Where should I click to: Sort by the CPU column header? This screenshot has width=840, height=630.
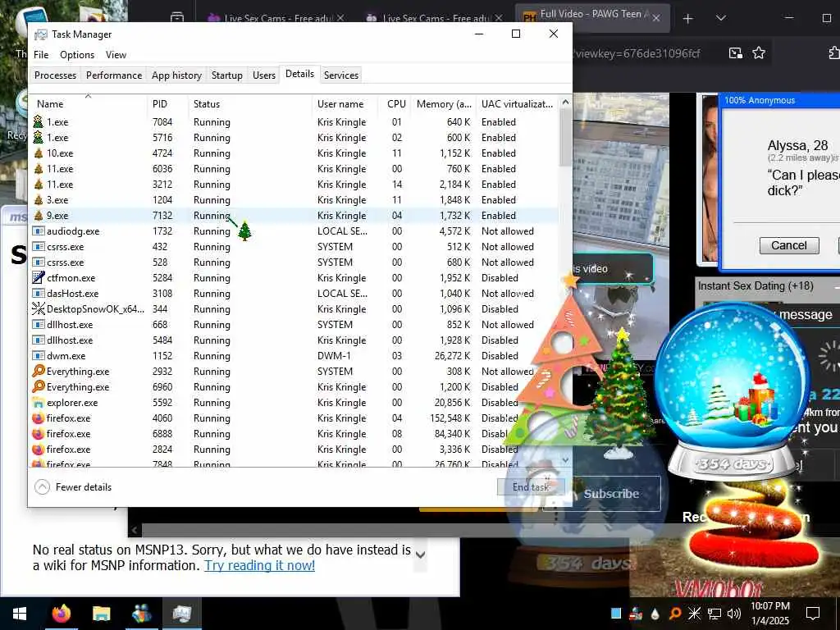pyautogui.click(x=395, y=104)
